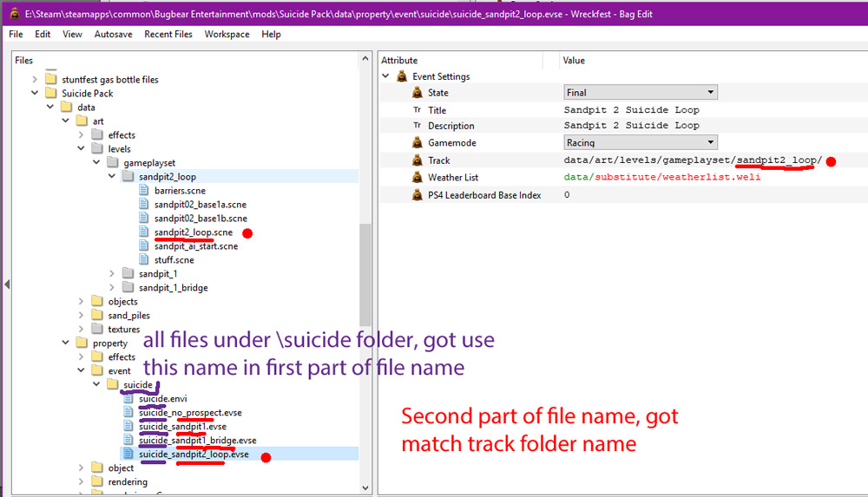This screenshot has width=868, height=497.
Task: Click the suicide_sandpit1_bridge.evse file icon
Action: [128, 440]
